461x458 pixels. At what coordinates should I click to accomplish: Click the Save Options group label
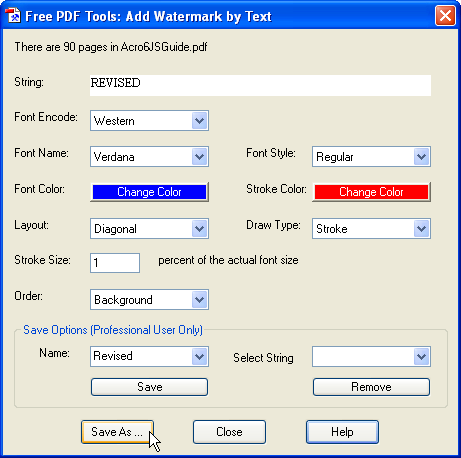click(113, 330)
